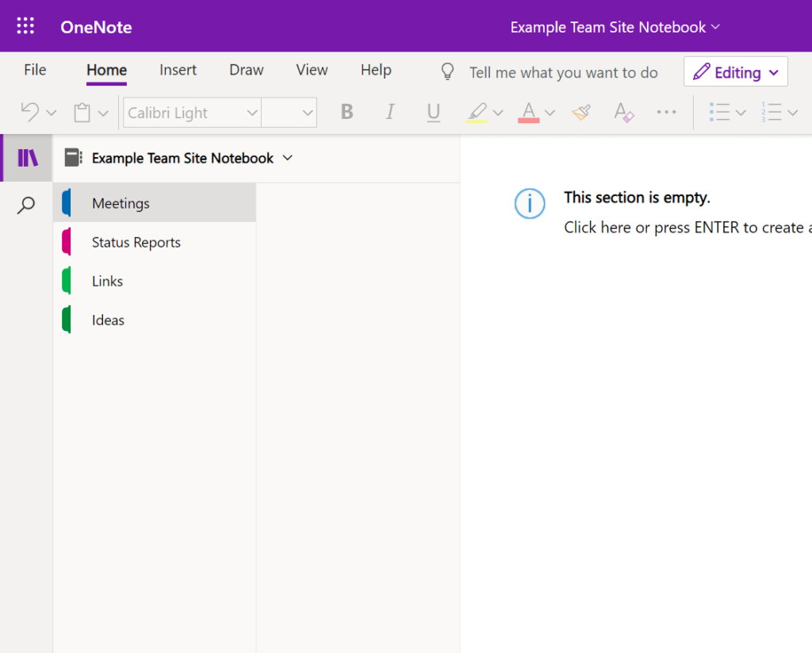Expand font color options arrow
The image size is (812, 653).
(550, 113)
